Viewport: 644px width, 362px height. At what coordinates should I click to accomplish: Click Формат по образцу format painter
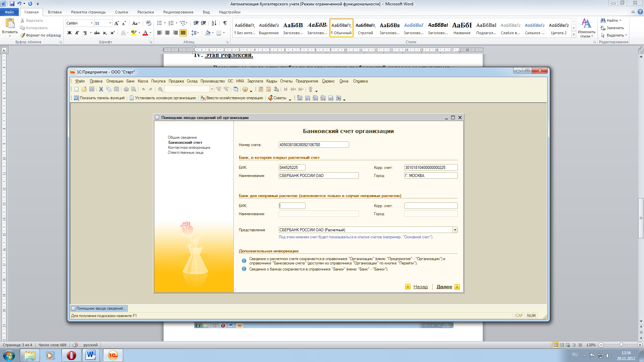coord(41,35)
